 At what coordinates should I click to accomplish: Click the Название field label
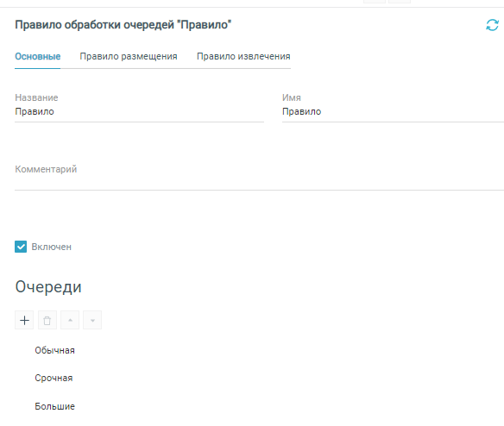36,97
